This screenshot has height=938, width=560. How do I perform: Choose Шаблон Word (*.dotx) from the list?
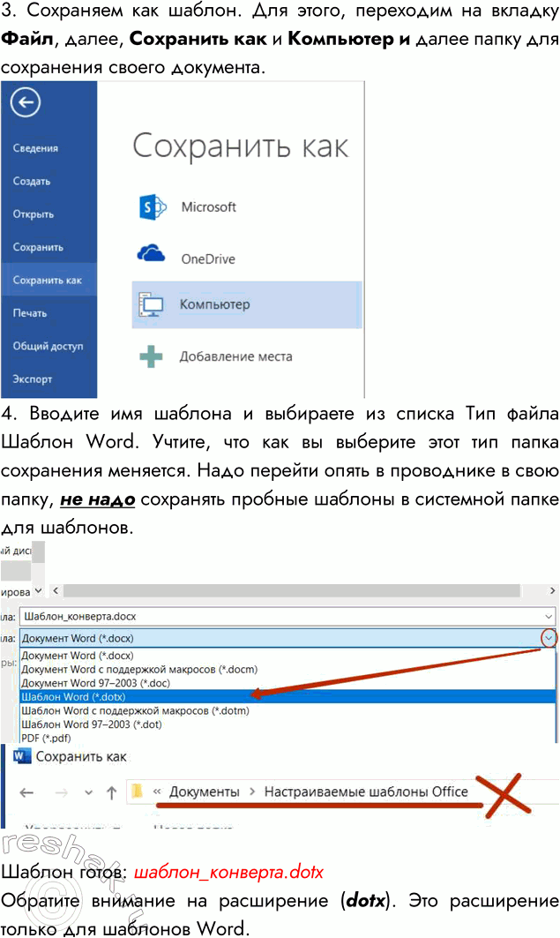click(74, 696)
